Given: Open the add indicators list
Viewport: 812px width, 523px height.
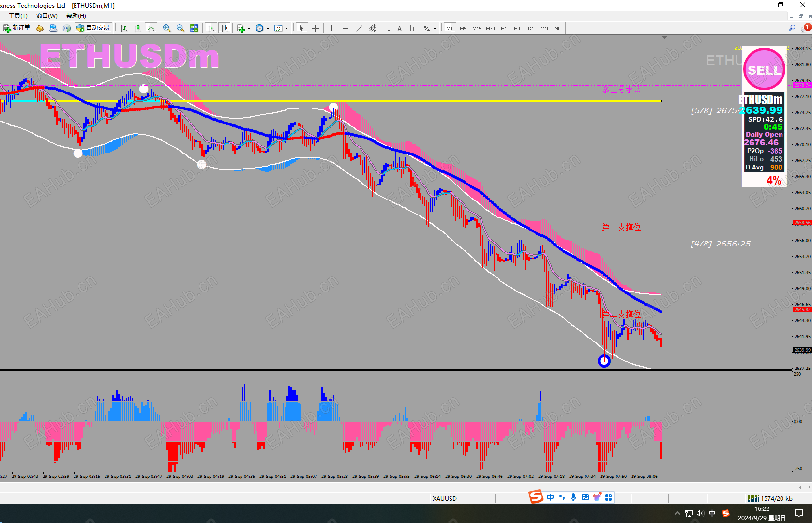Looking at the screenshot, I should [243, 28].
